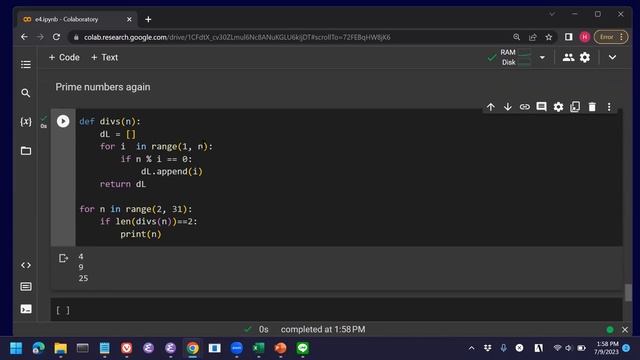
Task: Open the command palette icon
Action: pos(26,287)
